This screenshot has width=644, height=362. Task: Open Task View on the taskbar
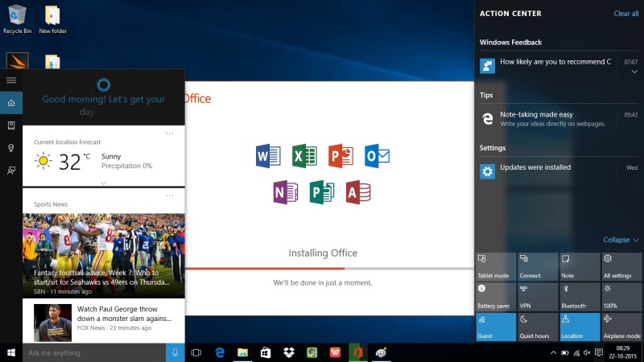(196, 352)
